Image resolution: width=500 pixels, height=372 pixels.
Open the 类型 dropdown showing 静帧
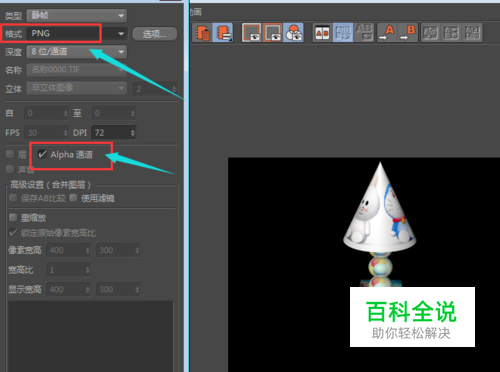(77, 15)
